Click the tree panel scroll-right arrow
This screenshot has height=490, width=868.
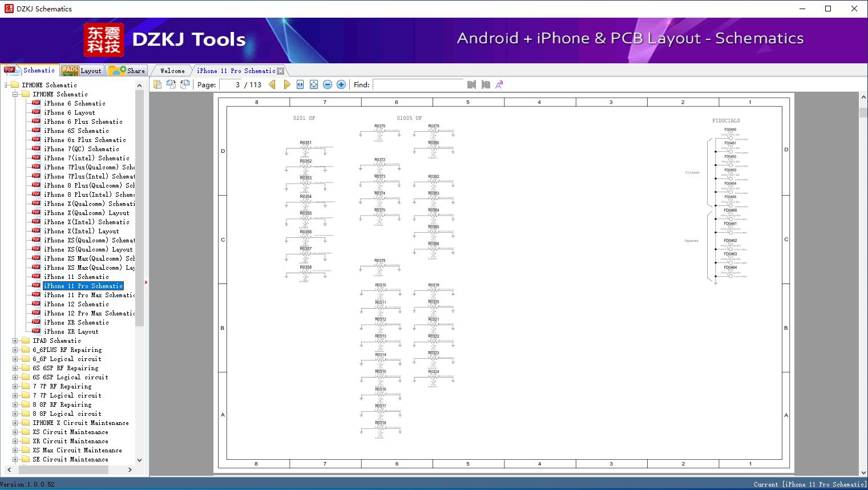point(130,469)
